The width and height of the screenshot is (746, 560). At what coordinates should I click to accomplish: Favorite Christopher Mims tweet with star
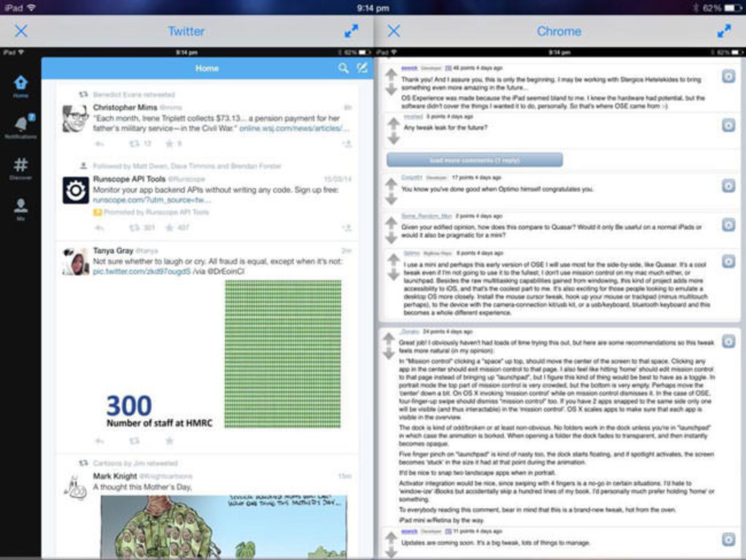169,144
